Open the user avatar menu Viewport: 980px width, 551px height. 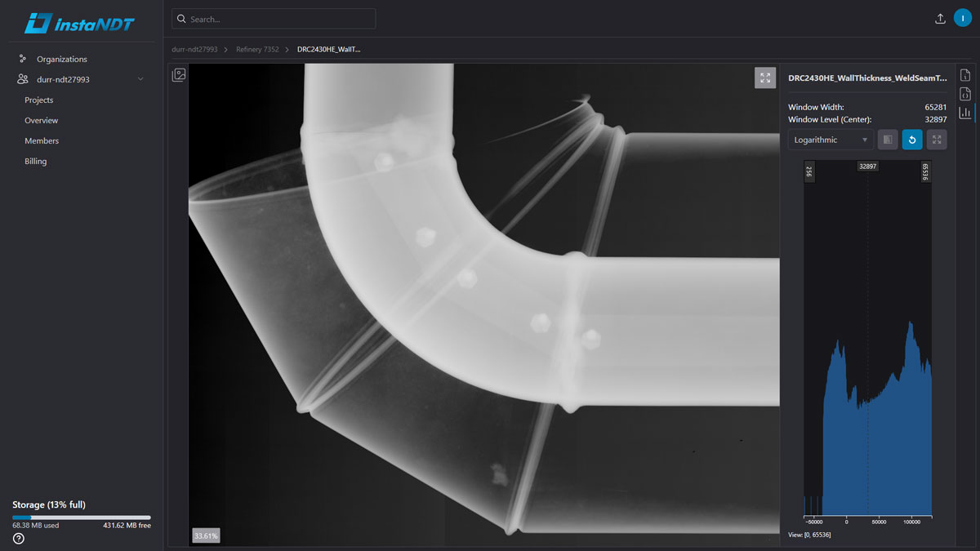pyautogui.click(x=963, y=18)
